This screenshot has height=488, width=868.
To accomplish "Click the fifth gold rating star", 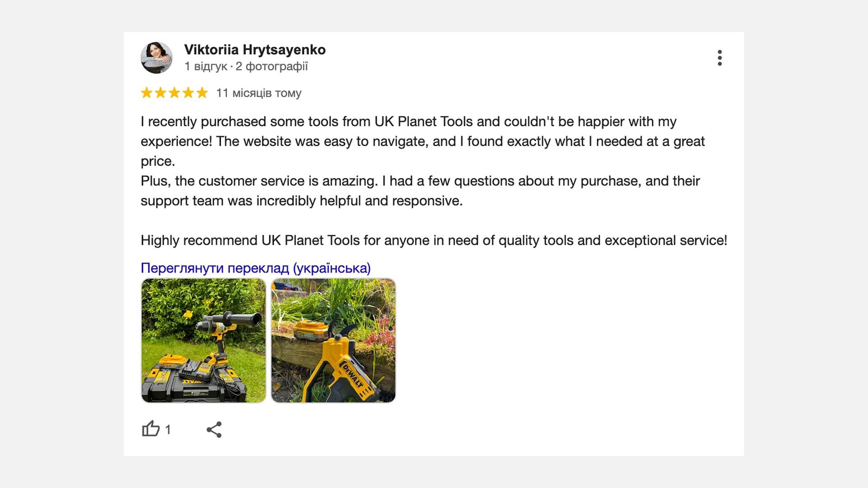I will coord(202,93).
